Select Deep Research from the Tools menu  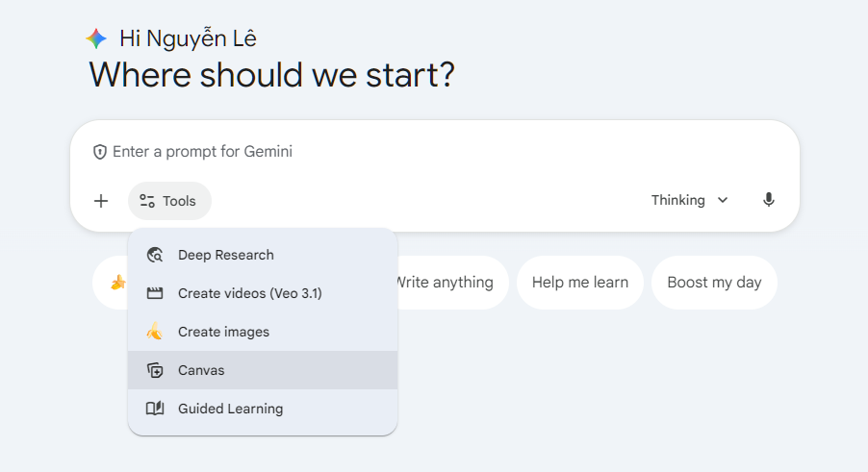(226, 255)
